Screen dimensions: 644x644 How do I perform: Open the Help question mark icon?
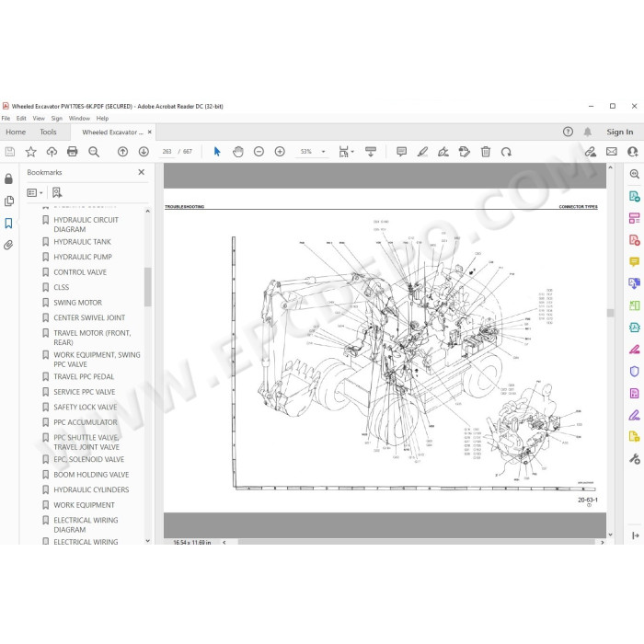pos(568,132)
